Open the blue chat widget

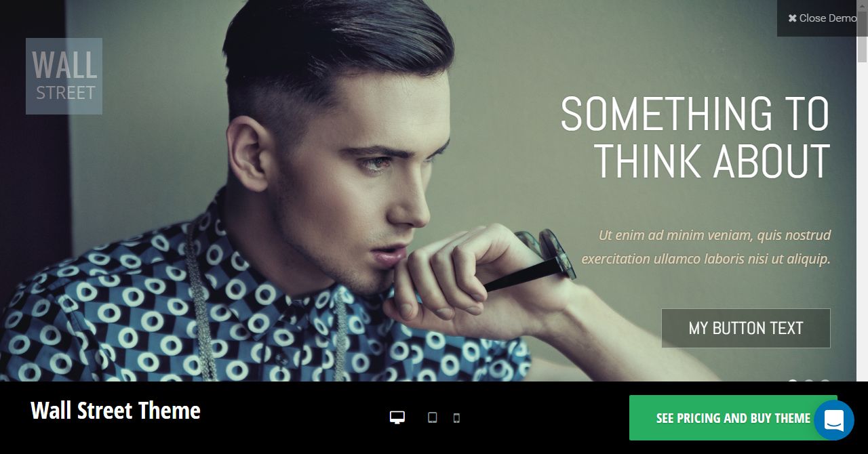(833, 420)
